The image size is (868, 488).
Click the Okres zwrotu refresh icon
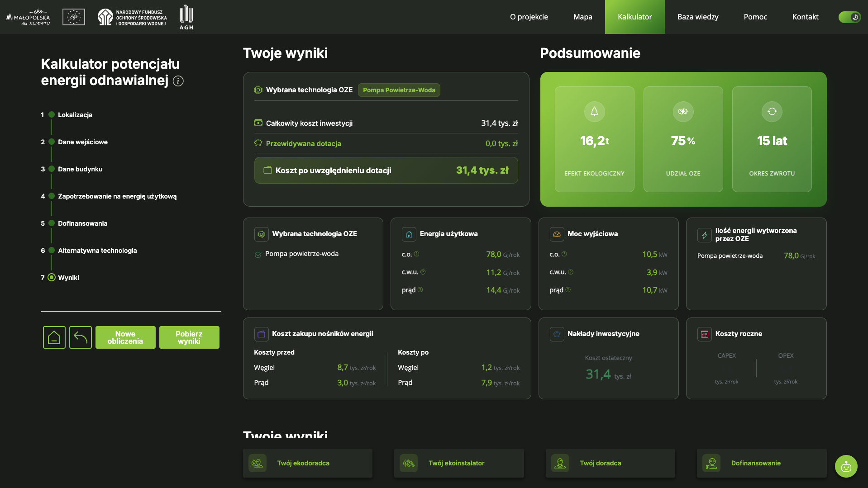(772, 112)
